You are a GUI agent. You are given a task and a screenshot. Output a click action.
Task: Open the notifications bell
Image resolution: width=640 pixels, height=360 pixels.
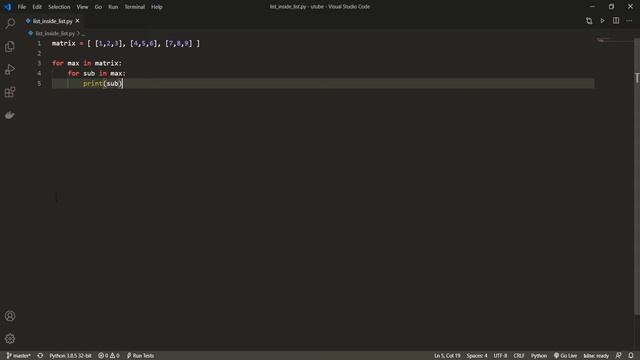coord(631,356)
